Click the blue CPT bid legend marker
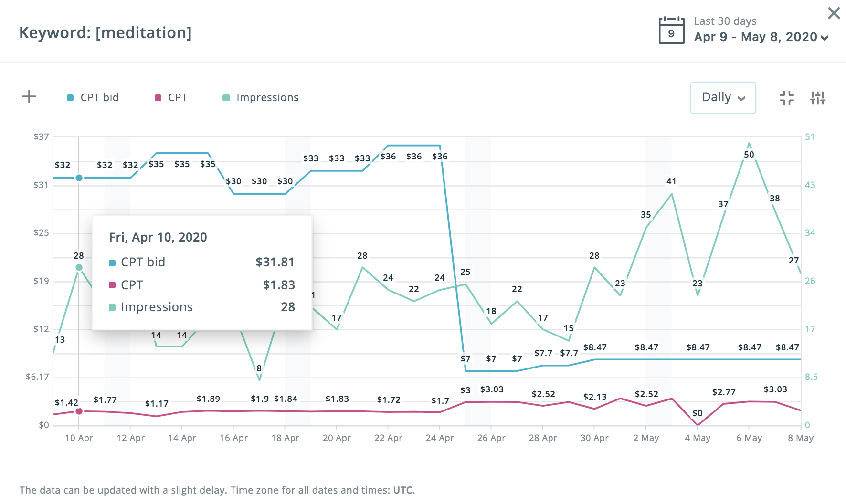 coord(69,97)
